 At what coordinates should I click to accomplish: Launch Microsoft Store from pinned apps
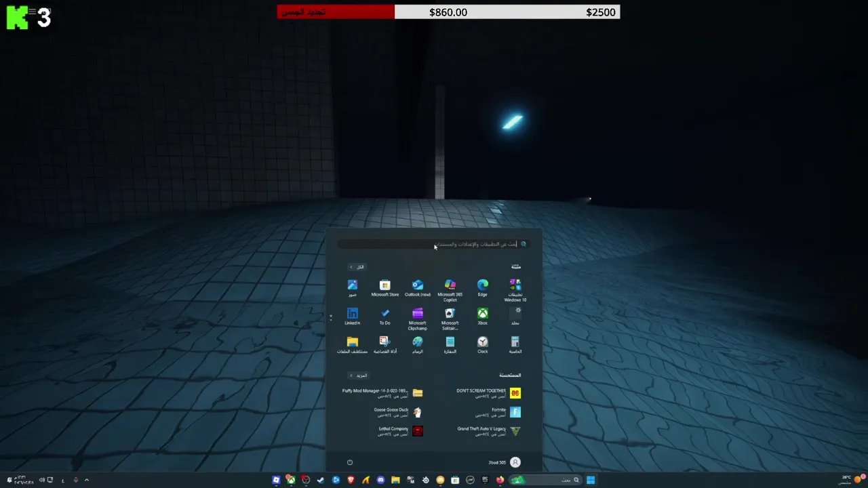[x=384, y=289]
